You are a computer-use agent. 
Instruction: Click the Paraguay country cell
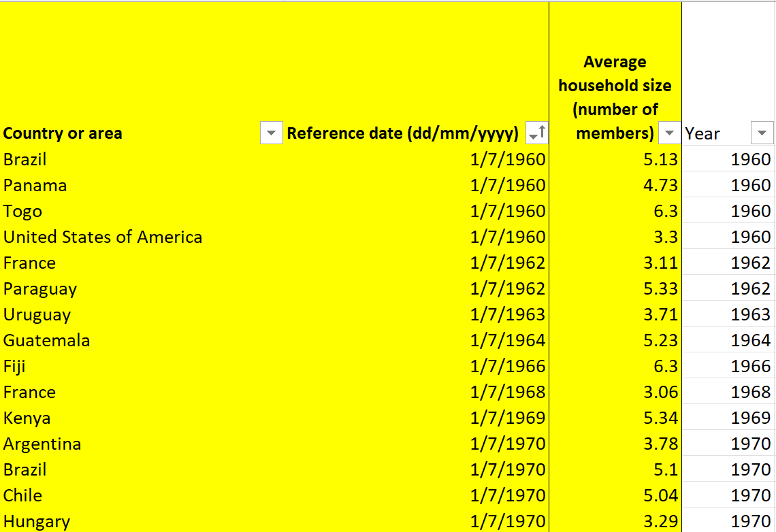tap(40, 289)
